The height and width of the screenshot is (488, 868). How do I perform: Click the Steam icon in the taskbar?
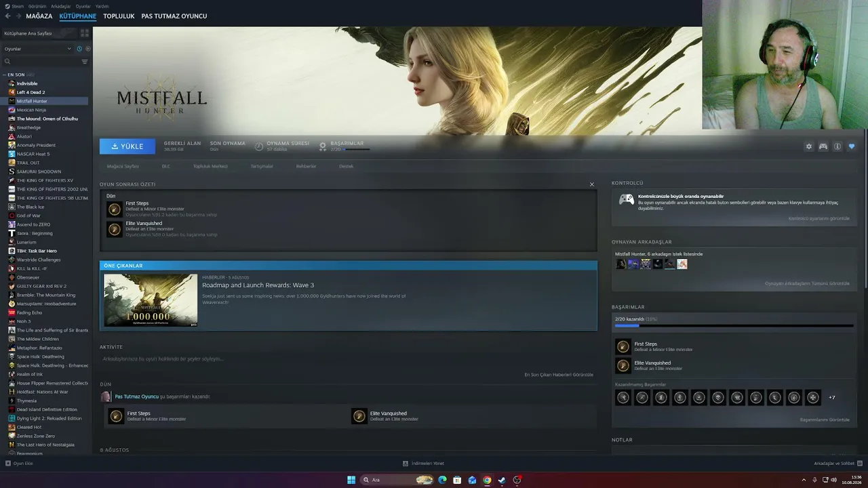click(502, 480)
